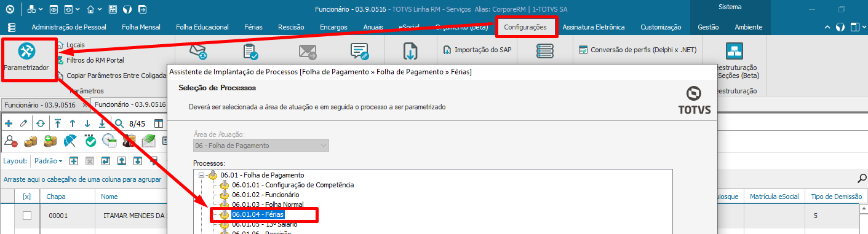
Task: Open the Gestão tab
Action: 708,27
